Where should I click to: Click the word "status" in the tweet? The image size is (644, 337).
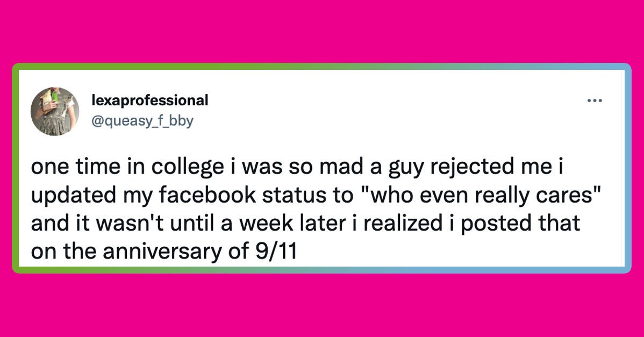pyautogui.click(x=293, y=195)
